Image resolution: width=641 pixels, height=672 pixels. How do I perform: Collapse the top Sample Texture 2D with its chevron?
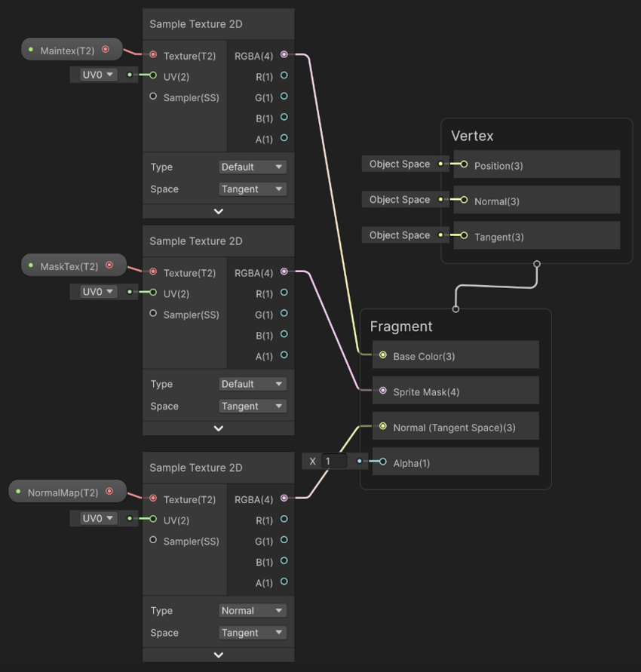tap(218, 210)
